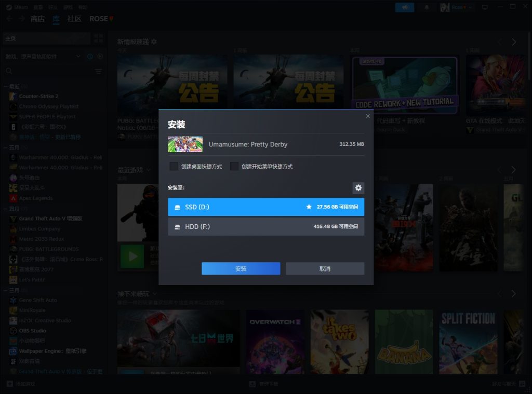Click the Apex Legends icon in list
532x394 pixels.
point(13,198)
